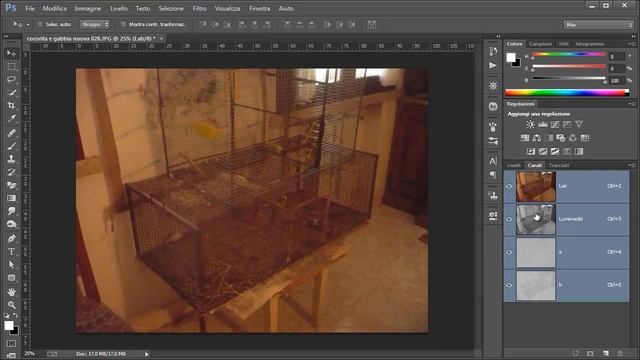Viewport: 640px width, 360px height.
Task: Open the Move tool preset picker arrow
Action: [28, 25]
